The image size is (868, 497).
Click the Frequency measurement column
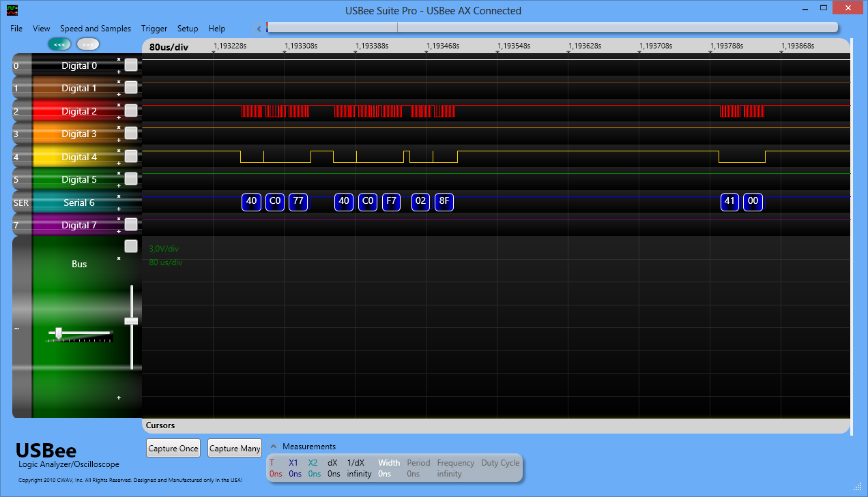pos(456,468)
